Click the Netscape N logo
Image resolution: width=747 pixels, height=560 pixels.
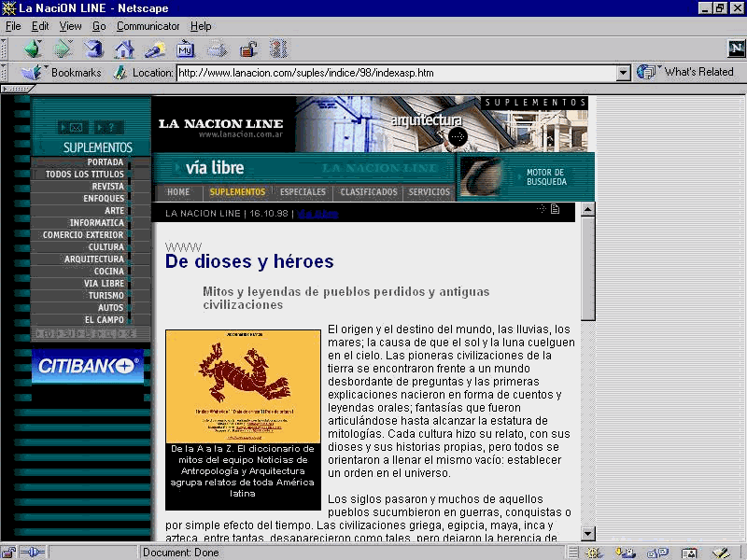[x=736, y=49]
